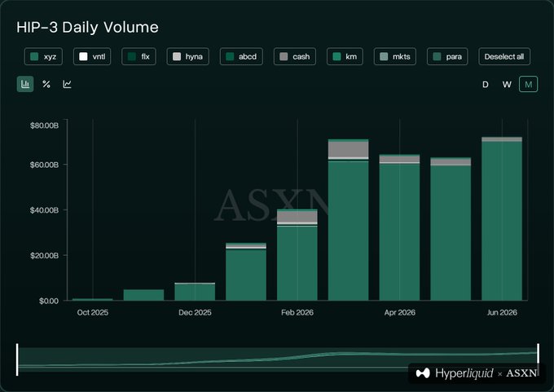Click the Hyperliquid logo icon
Viewport: 554px width, 392px height.
[x=423, y=373]
